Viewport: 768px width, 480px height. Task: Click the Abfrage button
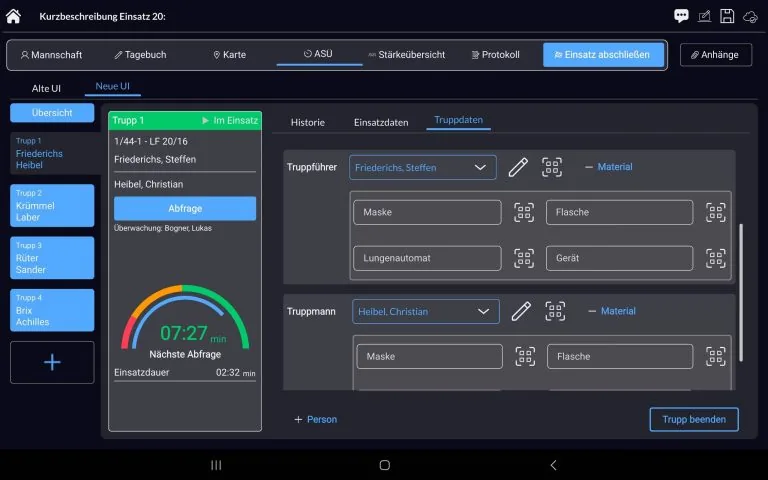click(185, 209)
